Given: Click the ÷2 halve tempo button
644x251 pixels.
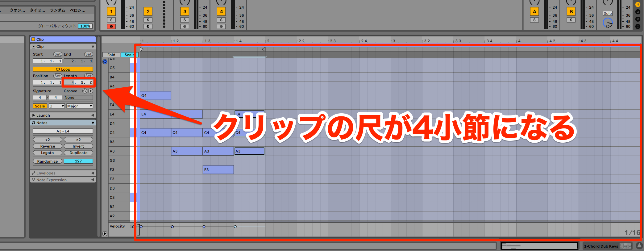Looking at the screenshot, I should tap(48, 140).
